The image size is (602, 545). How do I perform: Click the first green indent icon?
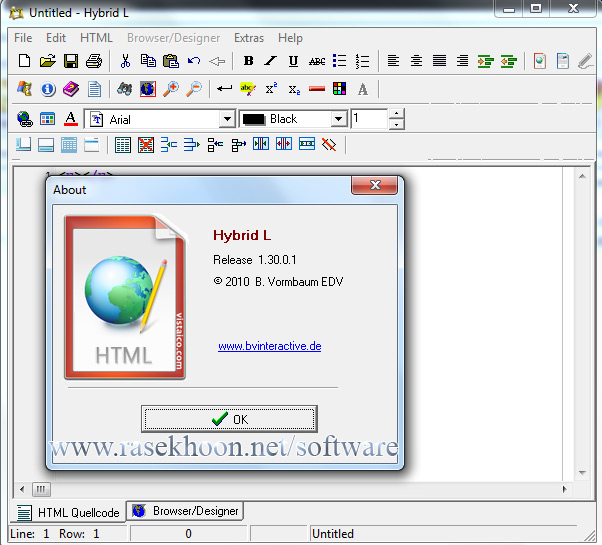tap(485, 61)
